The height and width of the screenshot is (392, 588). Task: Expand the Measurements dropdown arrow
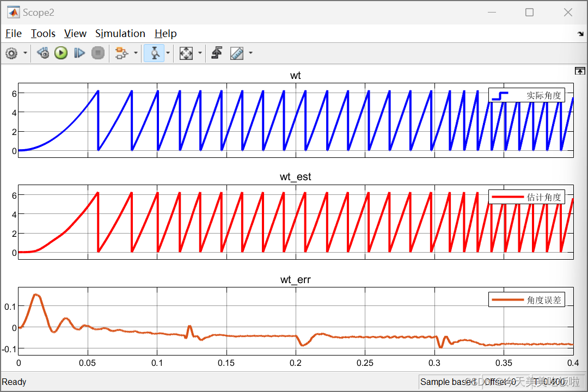(x=250, y=53)
